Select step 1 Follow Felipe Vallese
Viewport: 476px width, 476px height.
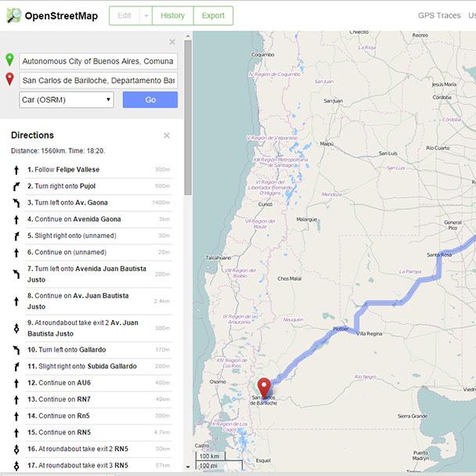[99, 170]
